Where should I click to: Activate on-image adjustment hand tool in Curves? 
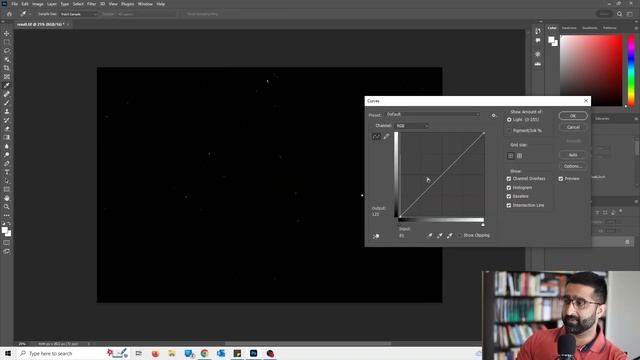pos(376,236)
